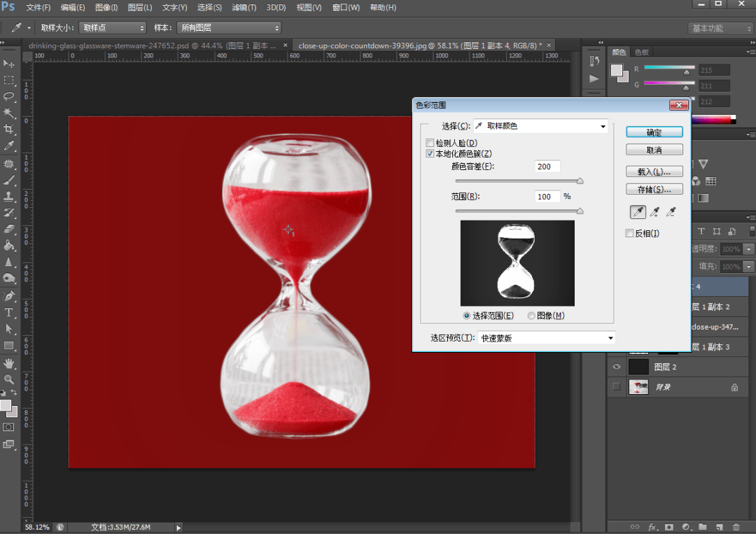
Task: Select the Hand tool
Action: click(8, 363)
